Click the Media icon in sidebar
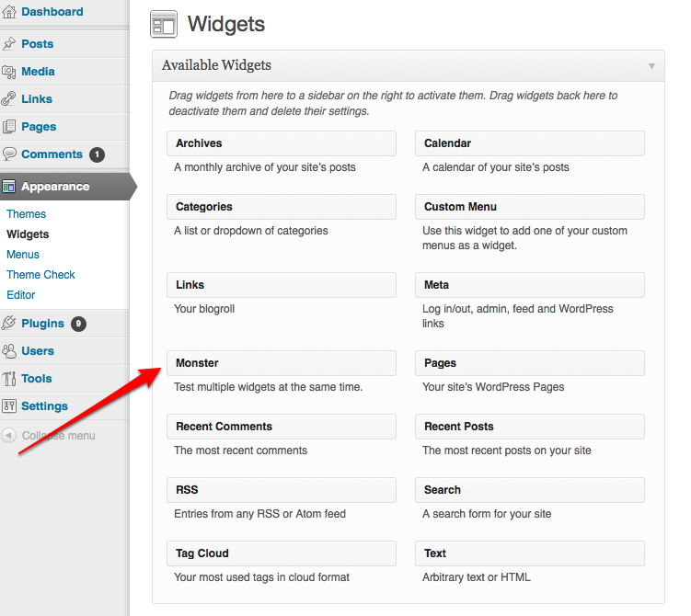 (x=9, y=72)
